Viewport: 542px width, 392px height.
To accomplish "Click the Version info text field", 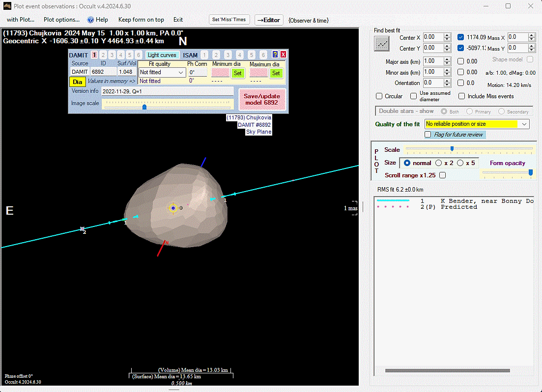I will [167, 91].
